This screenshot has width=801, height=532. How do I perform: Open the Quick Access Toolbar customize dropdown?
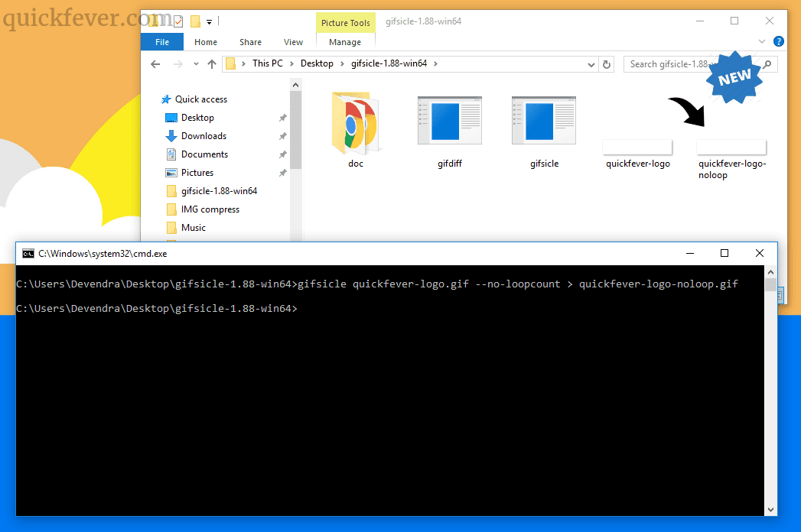click(209, 22)
